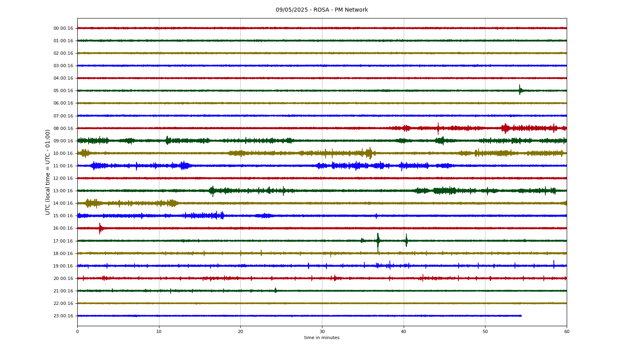Select the 08:00:16 row label
This screenshot has height=362, width=644.
pos(63,128)
